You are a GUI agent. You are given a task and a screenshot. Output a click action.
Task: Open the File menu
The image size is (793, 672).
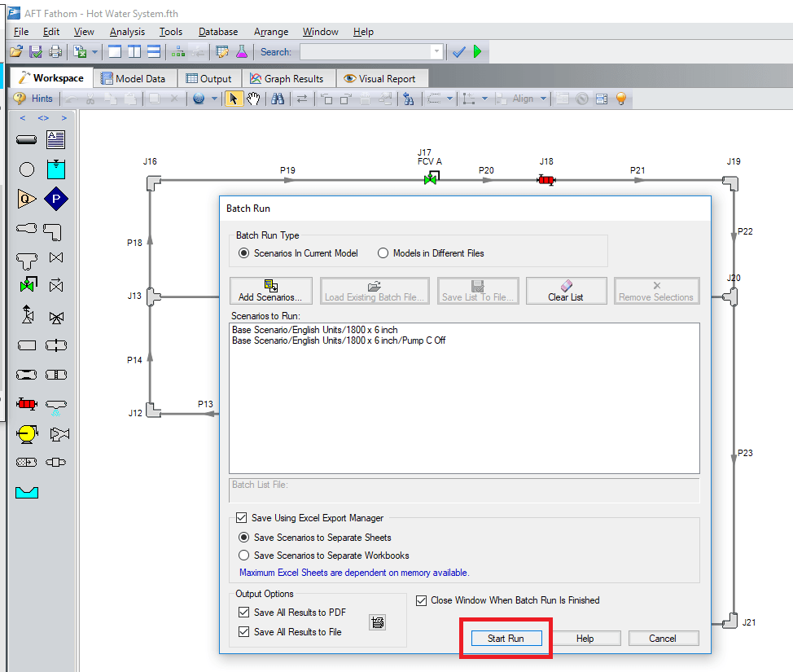click(x=21, y=32)
